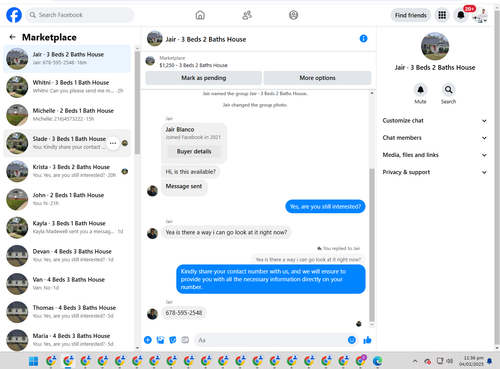500x369 pixels.
Task: Attach a photo using the image icon
Action: 160,340
